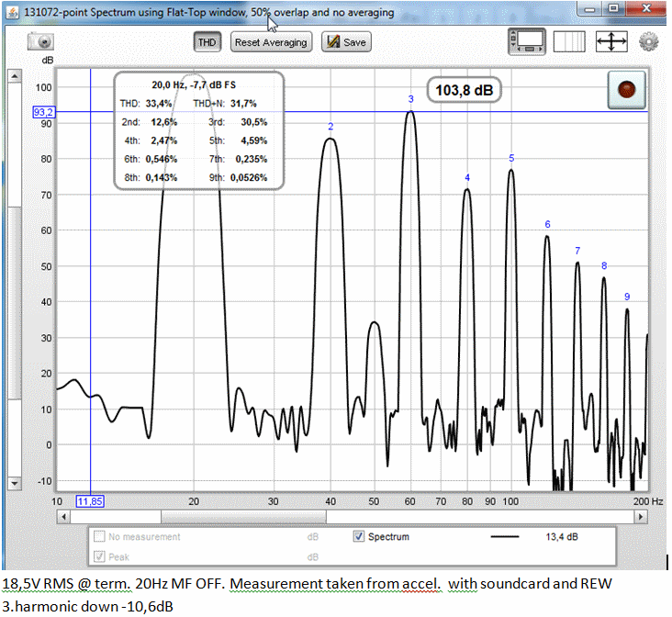The width and height of the screenshot is (672, 617).
Task: Click the Spectrum legend line sample
Action: click(504, 537)
